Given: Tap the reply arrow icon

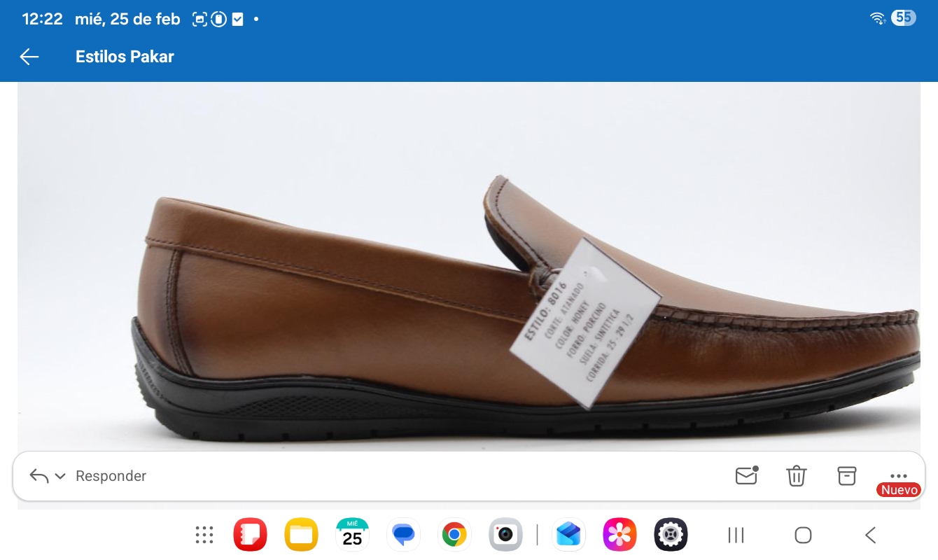Looking at the screenshot, I should tap(39, 476).
